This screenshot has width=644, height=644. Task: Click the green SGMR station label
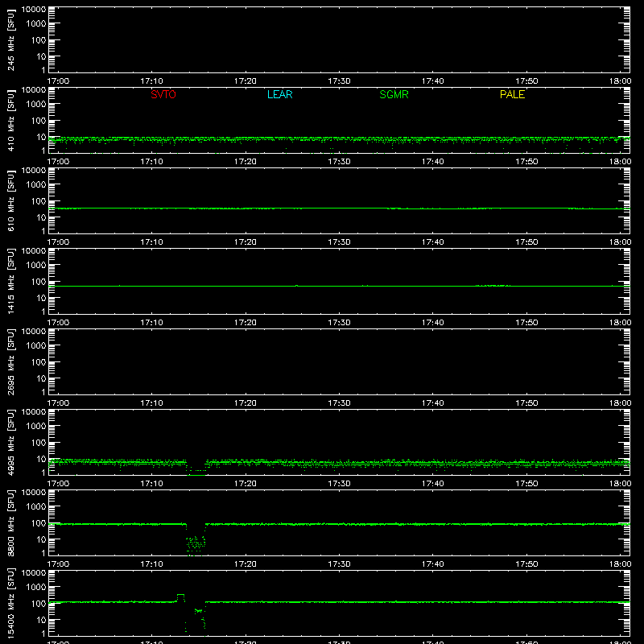pyautogui.click(x=394, y=94)
